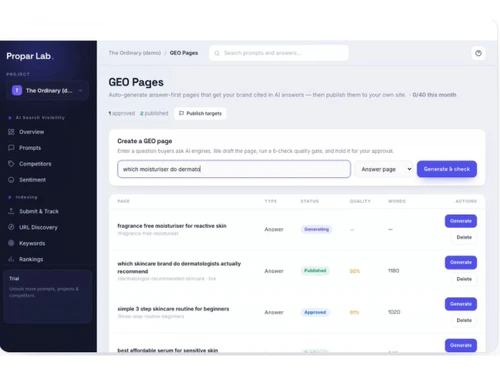This screenshot has width=500, height=375.
Task: Focus the search prompts and answers field
Action: click(x=279, y=53)
